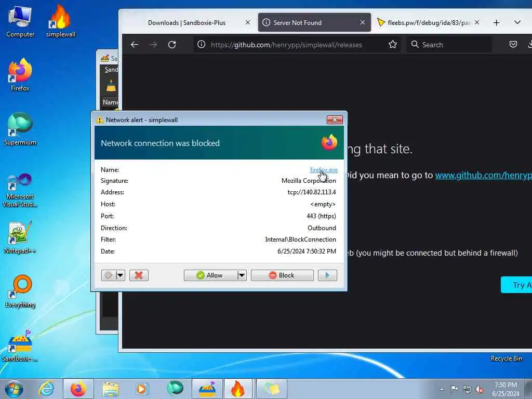Open the Computer desktop icon
The width and height of the screenshot is (532, 399).
click(20, 21)
